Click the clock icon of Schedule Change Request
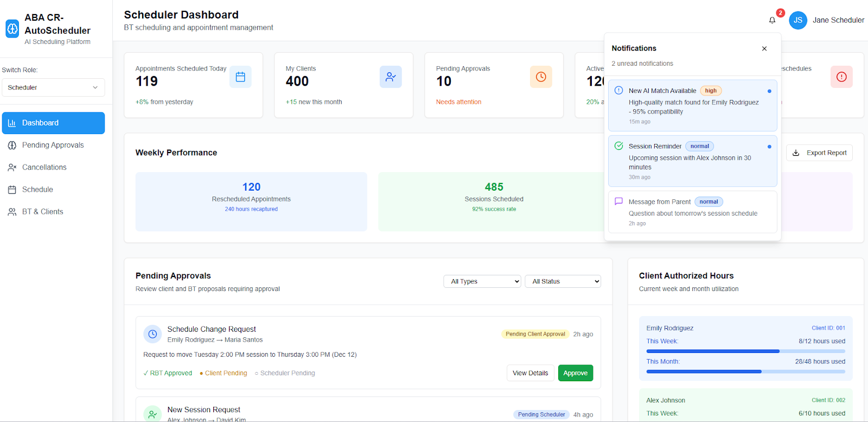Viewport: 868px width, 422px height. 152,334
